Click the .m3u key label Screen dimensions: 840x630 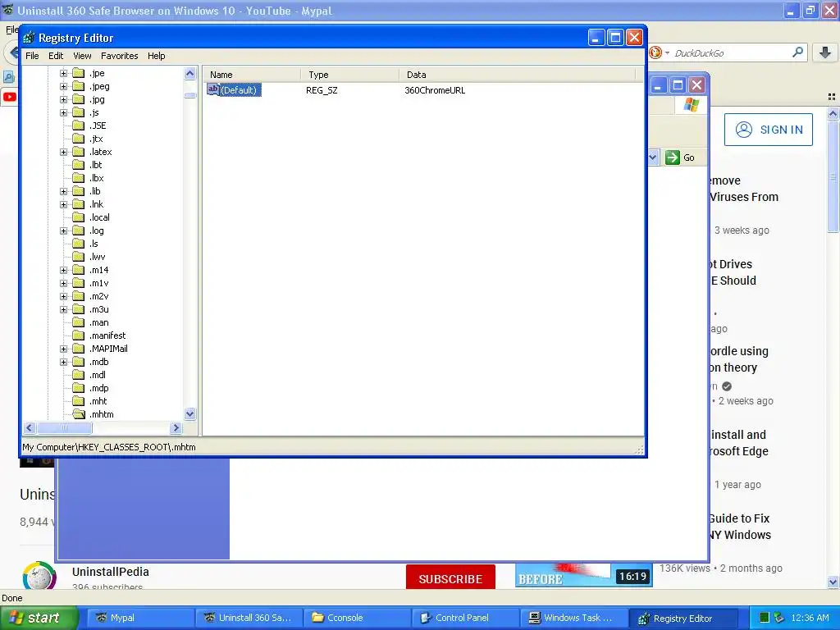99,309
